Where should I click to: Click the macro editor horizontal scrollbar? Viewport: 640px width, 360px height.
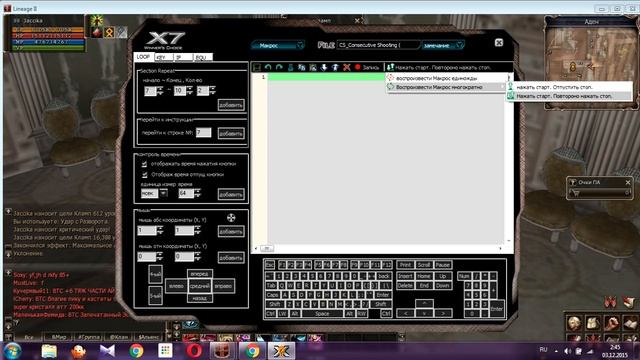tap(378, 248)
